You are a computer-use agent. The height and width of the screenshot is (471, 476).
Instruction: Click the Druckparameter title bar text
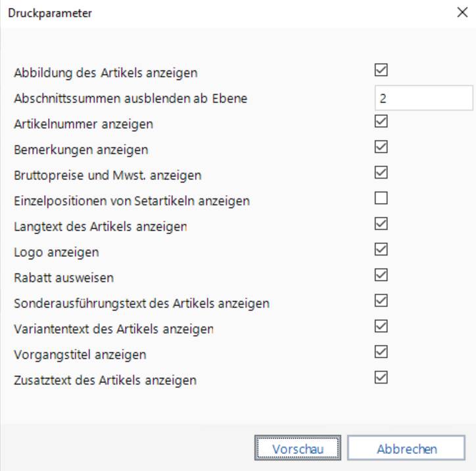click(x=50, y=13)
